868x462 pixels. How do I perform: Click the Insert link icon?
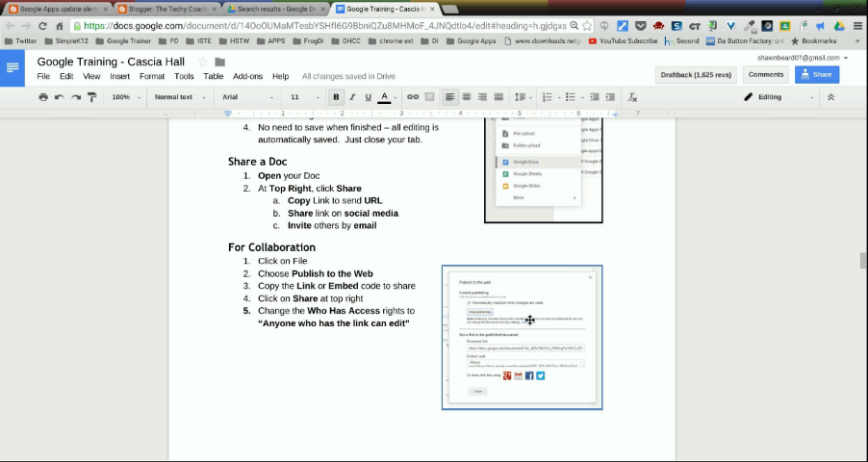(413, 97)
